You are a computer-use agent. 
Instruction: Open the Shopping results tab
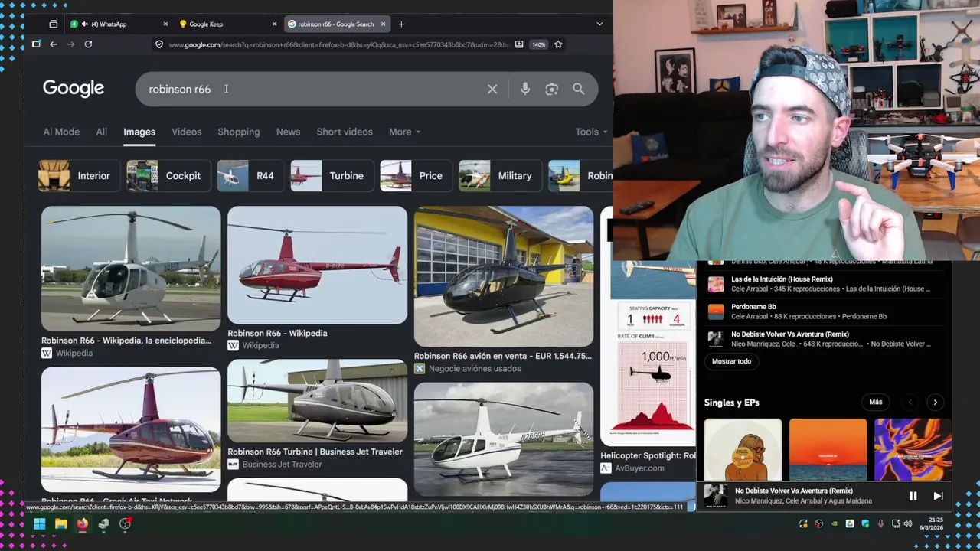239,132
